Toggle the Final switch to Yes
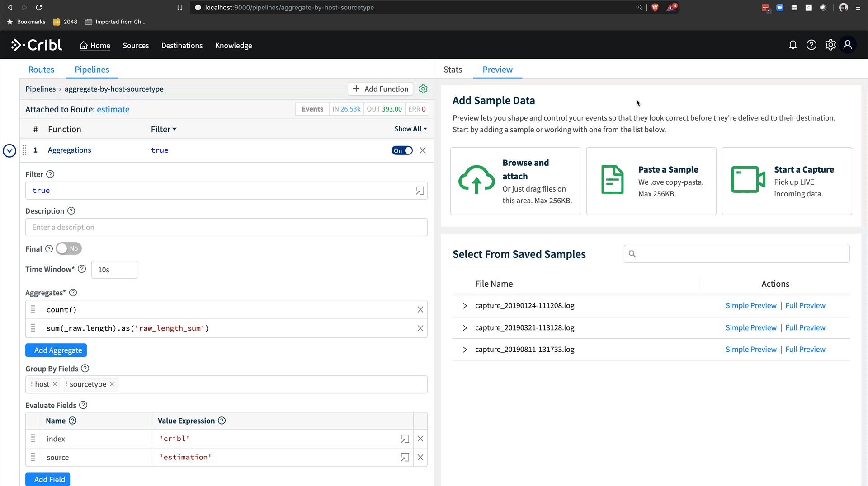This screenshot has height=486, width=868. point(69,249)
